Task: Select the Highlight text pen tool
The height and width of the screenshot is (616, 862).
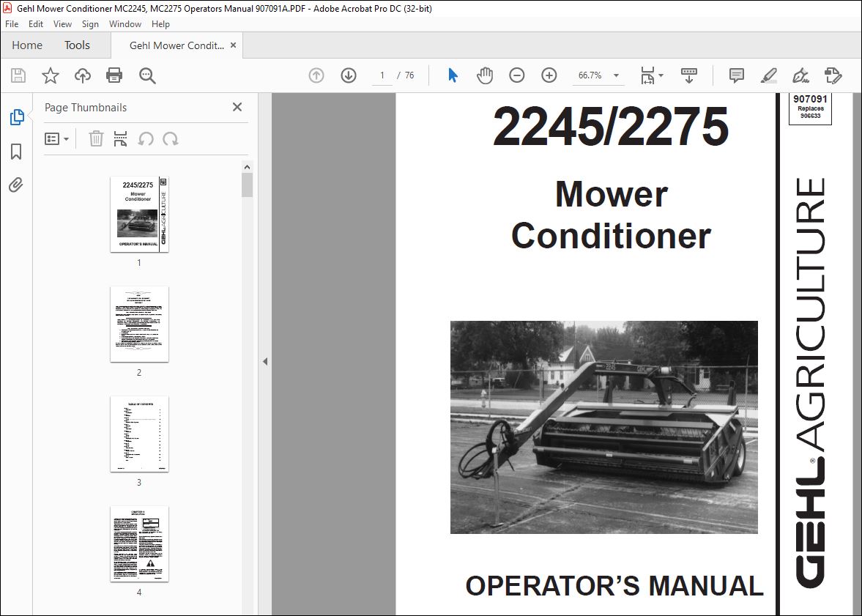Action: tap(768, 75)
